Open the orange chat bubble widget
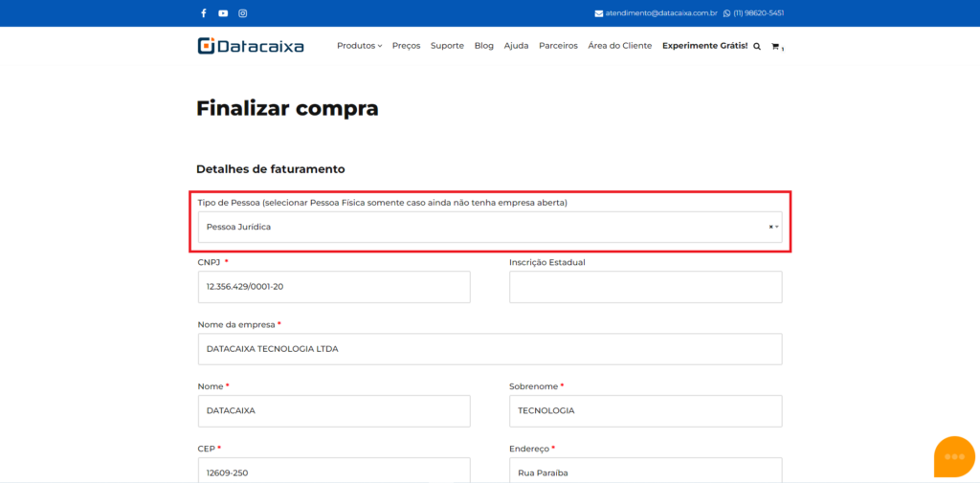This screenshot has height=483, width=980. (x=954, y=457)
